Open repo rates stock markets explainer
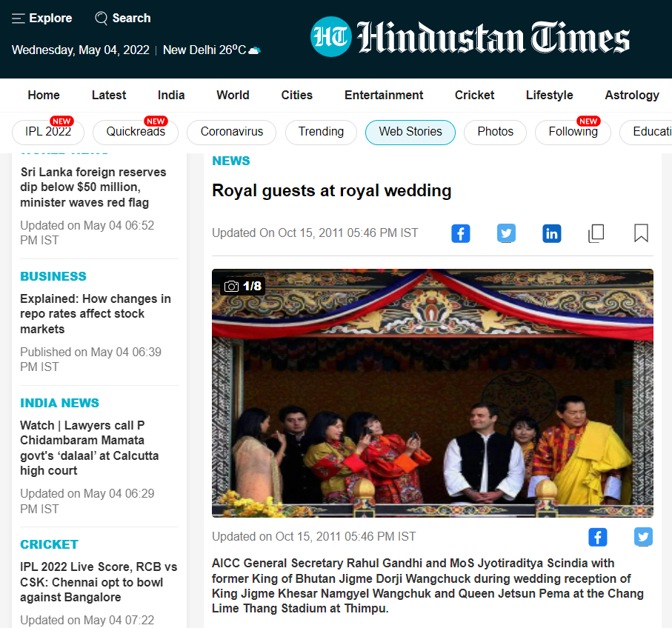This screenshot has width=672, height=628. 95,314
